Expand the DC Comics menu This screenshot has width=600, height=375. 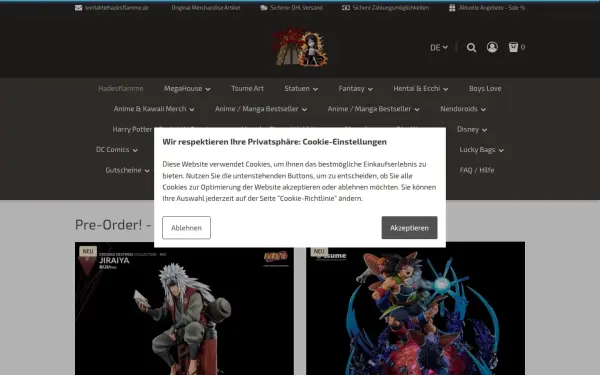(117, 150)
